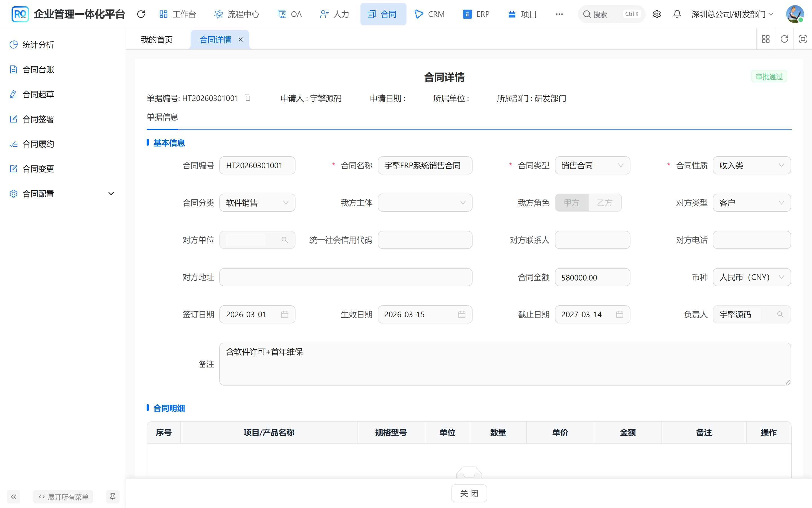Open the 流程中心 menu
Image resolution: width=812 pixels, height=508 pixels.
(x=237, y=14)
